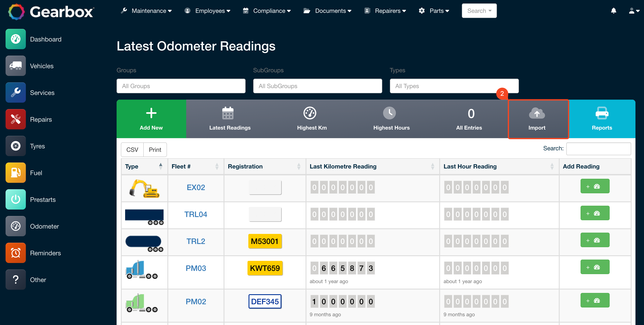Open the Parts menu
This screenshot has height=325, width=644.
434,11
